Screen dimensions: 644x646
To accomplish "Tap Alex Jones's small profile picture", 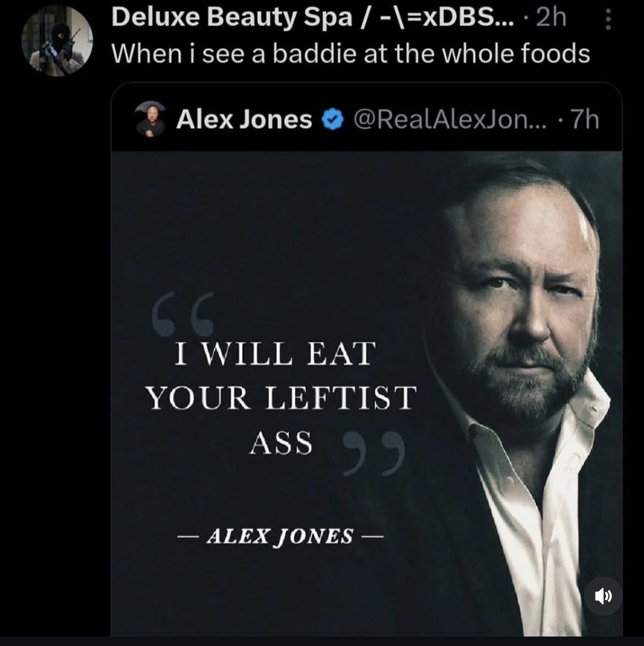I will 150,120.
